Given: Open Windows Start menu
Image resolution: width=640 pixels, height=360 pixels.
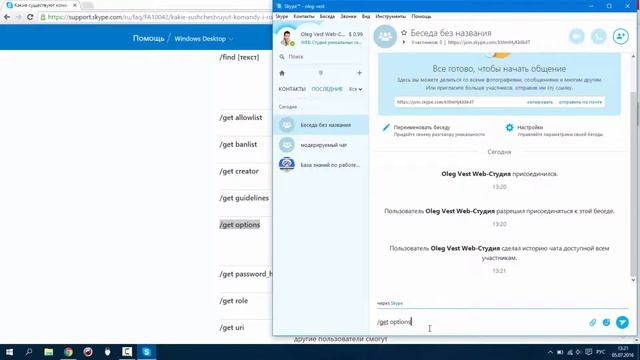Looking at the screenshot, I should tap(9, 352).
